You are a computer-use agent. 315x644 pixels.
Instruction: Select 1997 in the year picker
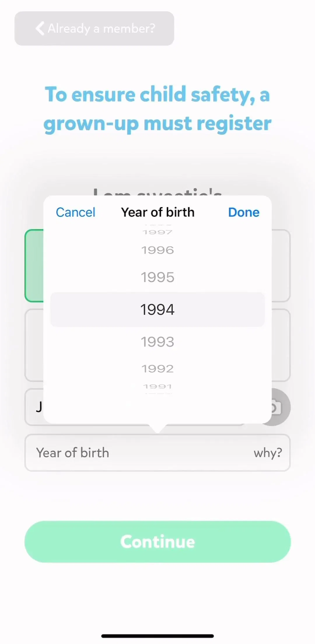[x=157, y=232]
